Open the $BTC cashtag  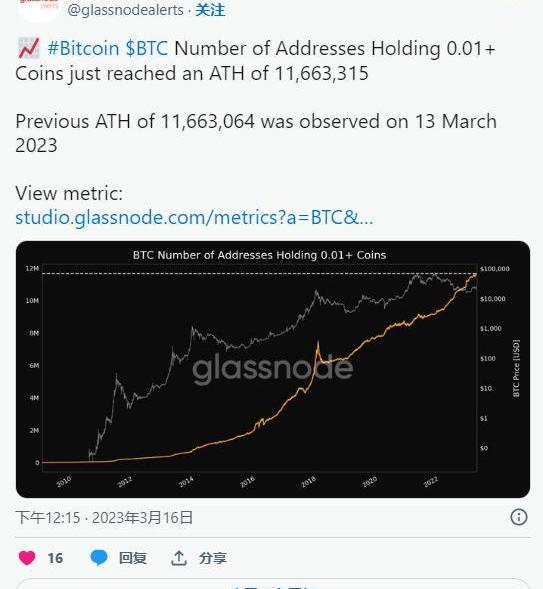[146, 48]
